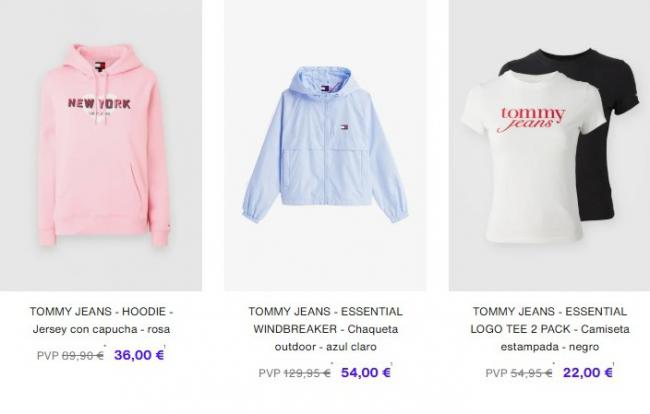This screenshot has width=650, height=414.
Task: Open 'ESSENTIAL LOGO TEE 2 PACK' title link
Action: (x=550, y=320)
